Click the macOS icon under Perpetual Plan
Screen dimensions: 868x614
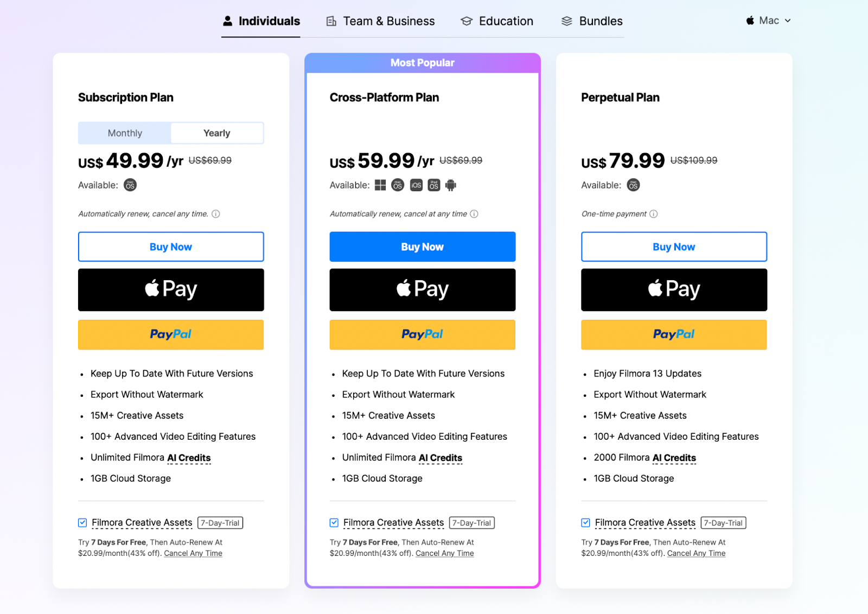[x=633, y=185]
